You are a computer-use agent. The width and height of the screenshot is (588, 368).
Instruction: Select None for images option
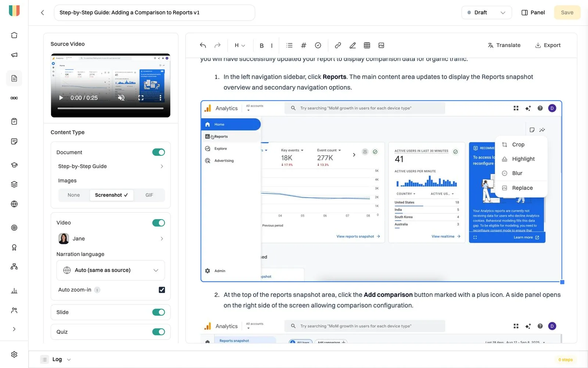click(73, 195)
